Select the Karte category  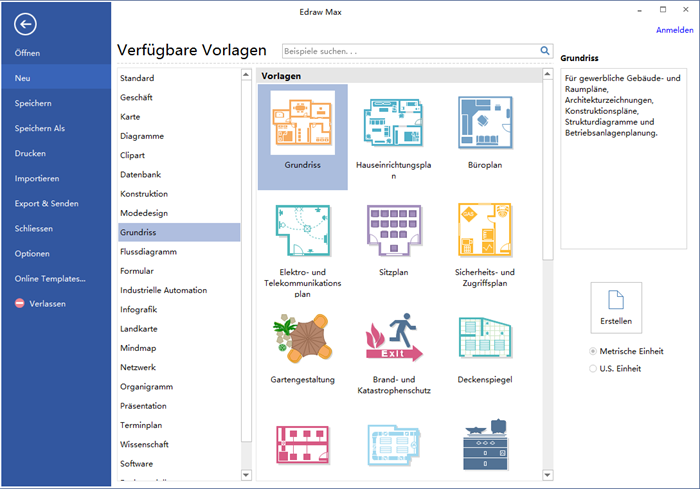tap(179, 117)
